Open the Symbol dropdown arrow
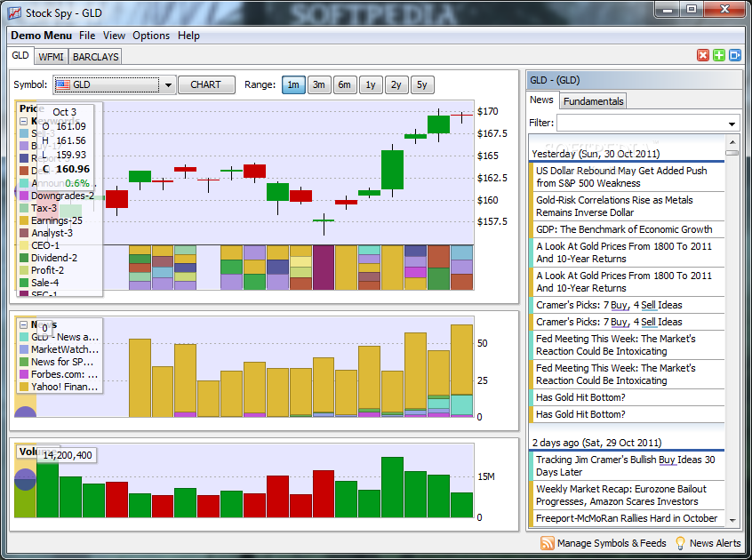The height and width of the screenshot is (560, 752). click(168, 84)
